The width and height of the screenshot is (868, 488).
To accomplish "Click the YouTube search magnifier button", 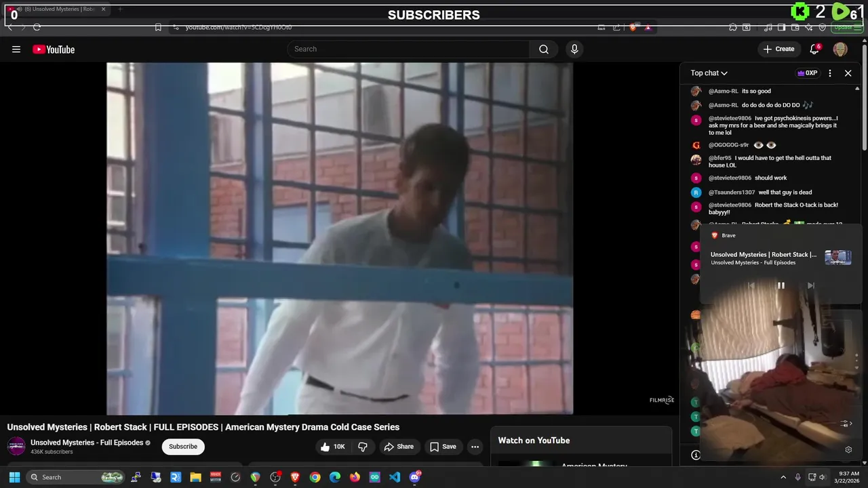I will [544, 49].
